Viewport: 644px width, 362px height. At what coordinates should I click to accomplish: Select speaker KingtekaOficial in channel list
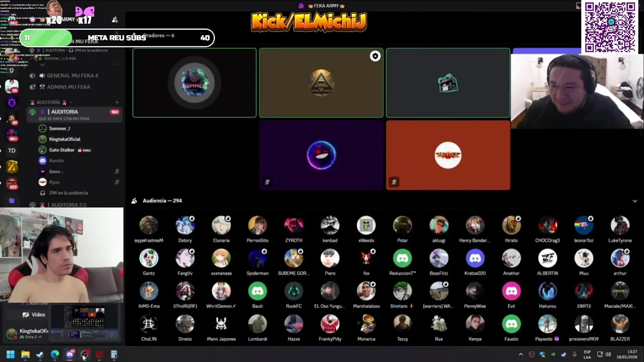(x=64, y=139)
